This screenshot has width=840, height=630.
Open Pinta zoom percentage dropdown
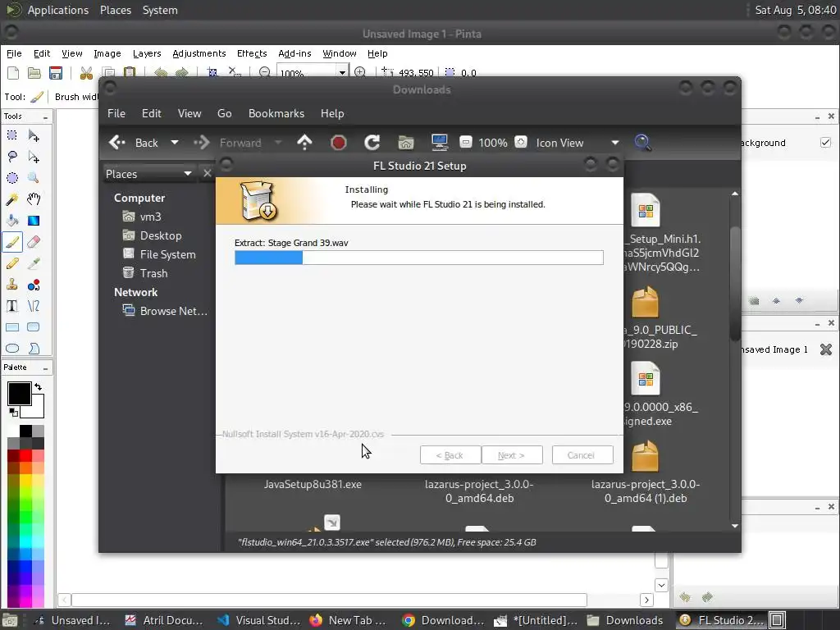coord(342,73)
